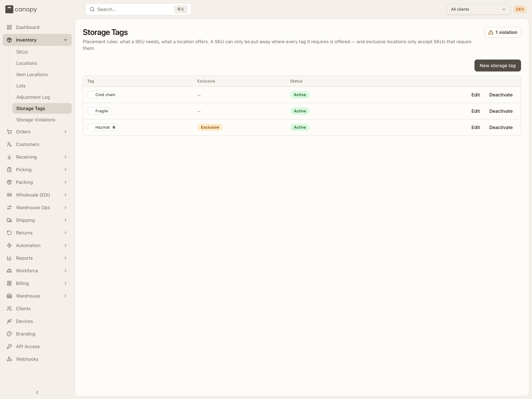Click the New storage tag button
Screen dimensions: 532x399
coord(497,65)
